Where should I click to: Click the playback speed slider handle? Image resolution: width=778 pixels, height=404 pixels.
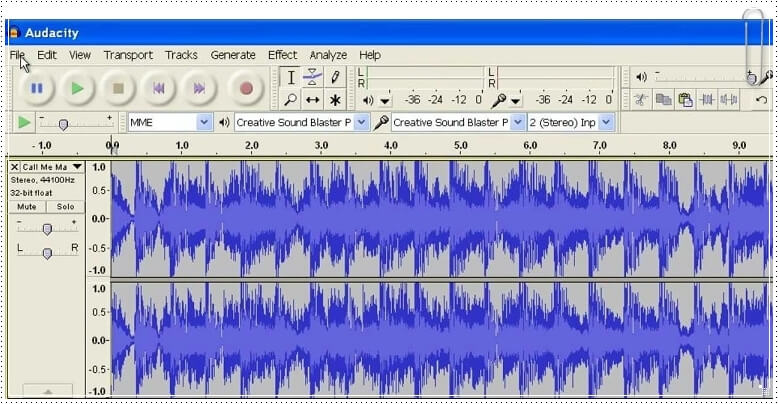point(63,124)
